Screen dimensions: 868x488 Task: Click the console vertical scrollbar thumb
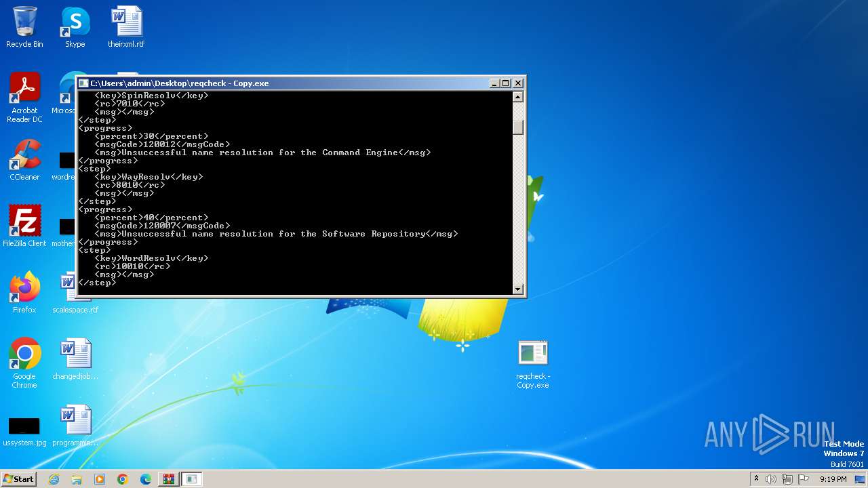point(518,127)
